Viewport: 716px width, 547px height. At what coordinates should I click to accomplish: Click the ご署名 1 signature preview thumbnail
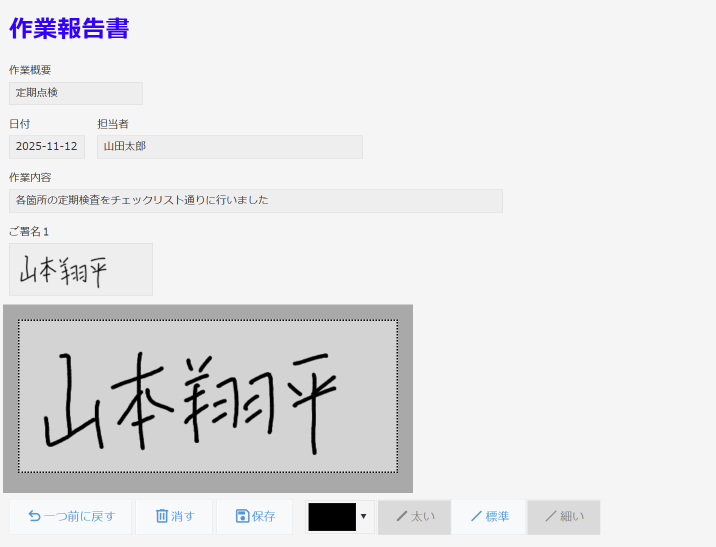81,269
